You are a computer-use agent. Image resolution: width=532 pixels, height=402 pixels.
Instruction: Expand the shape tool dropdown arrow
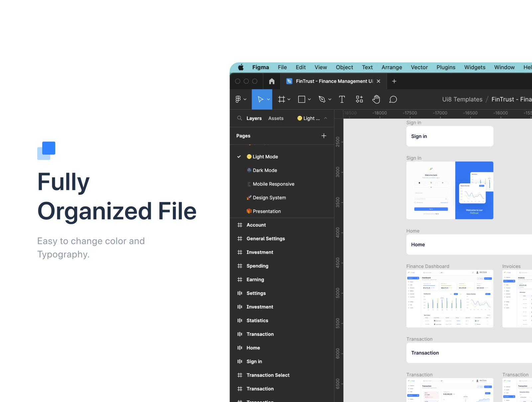(x=310, y=99)
